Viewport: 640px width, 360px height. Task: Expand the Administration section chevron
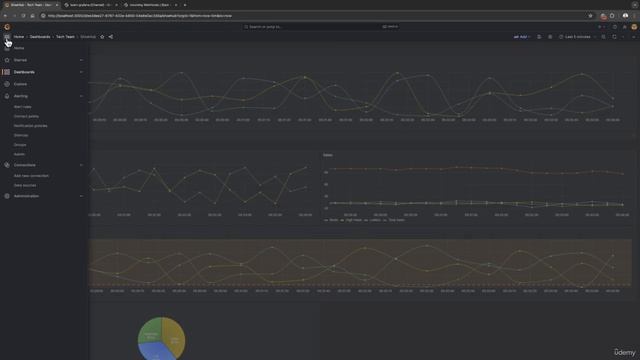81,196
